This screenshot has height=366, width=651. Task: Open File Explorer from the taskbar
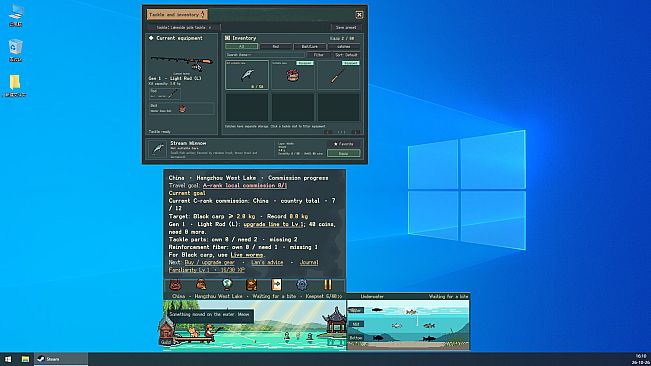pos(25,359)
